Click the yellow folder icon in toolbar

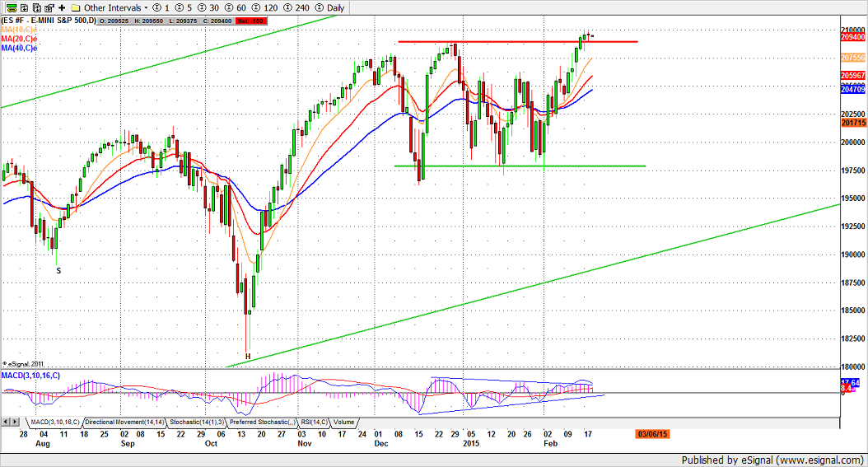pos(74,7)
